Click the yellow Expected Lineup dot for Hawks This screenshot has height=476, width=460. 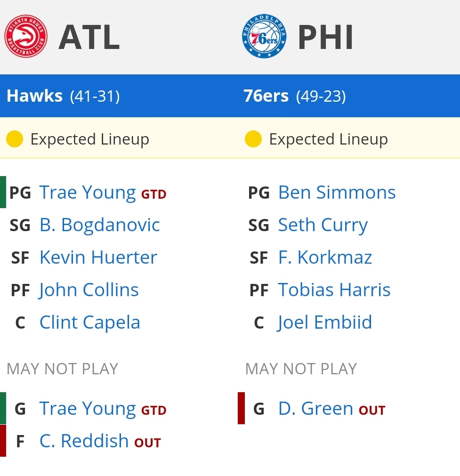click(x=15, y=139)
